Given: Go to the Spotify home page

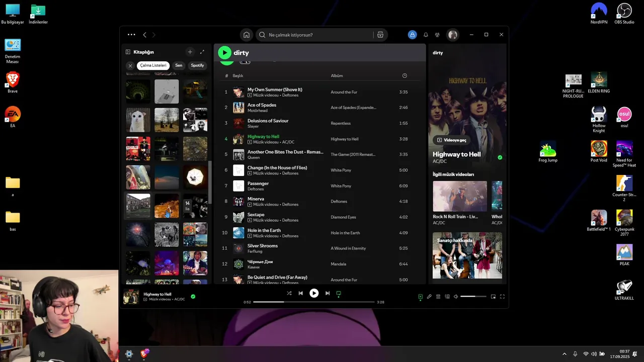Looking at the screenshot, I should click(247, 35).
